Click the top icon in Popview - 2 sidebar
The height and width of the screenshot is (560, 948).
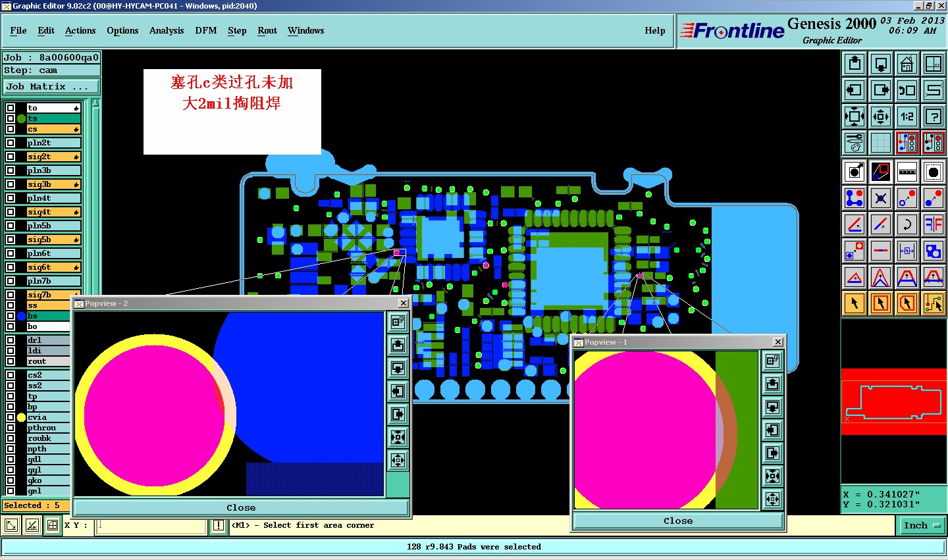(398, 322)
